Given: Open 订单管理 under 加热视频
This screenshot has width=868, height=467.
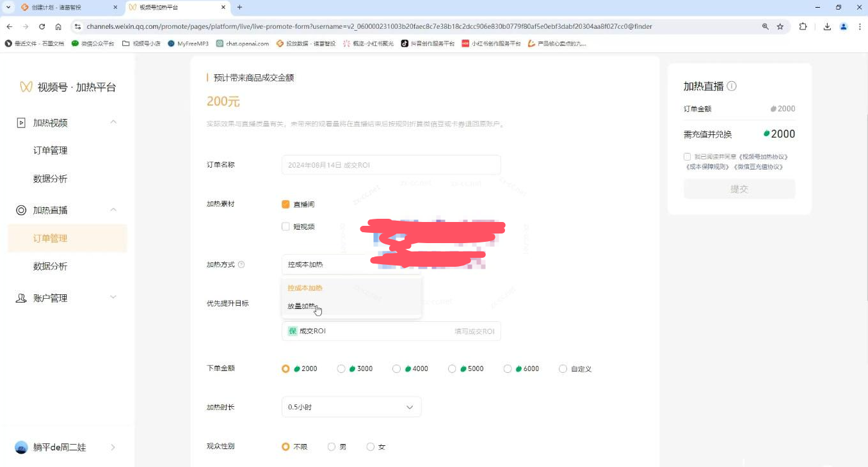Looking at the screenshot, I should click(x=51, y=150).
